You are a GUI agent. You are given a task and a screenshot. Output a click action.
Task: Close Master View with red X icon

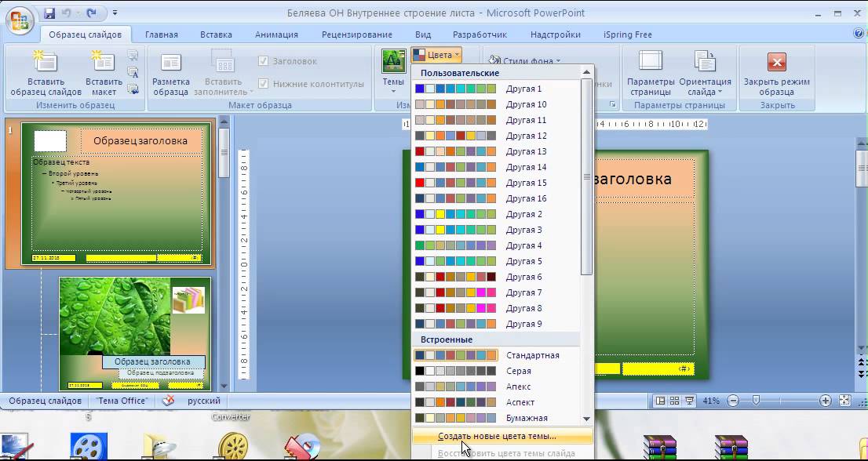pos(776,63)
